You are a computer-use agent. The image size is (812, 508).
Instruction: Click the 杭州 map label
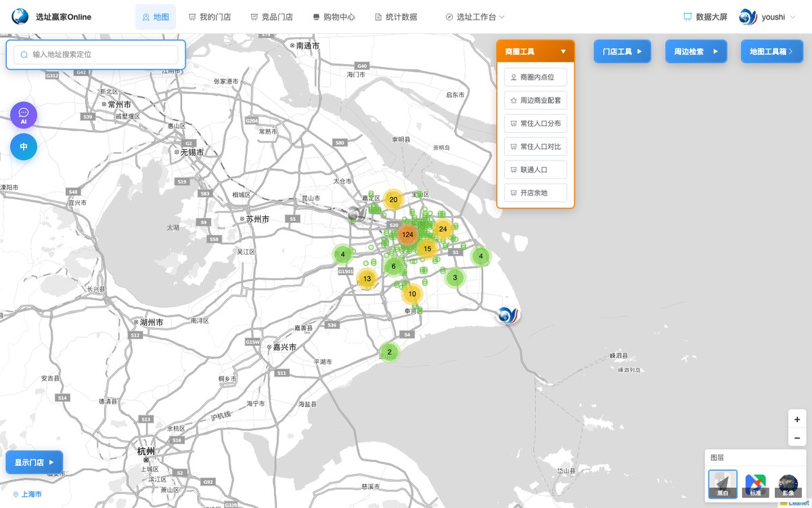pos(145,451)
